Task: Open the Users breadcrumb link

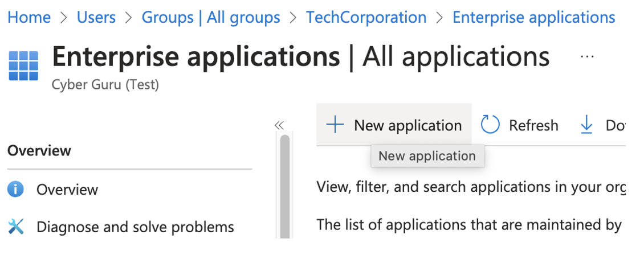Action: [x=96, y=17]
